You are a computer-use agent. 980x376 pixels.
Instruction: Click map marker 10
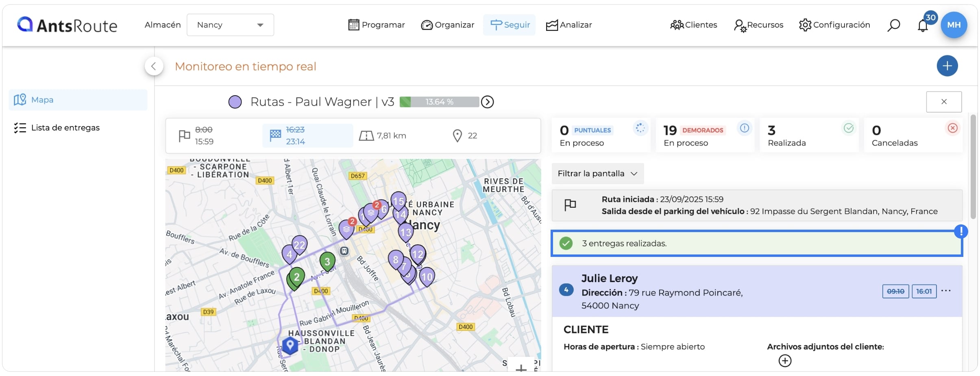(427, 277)
